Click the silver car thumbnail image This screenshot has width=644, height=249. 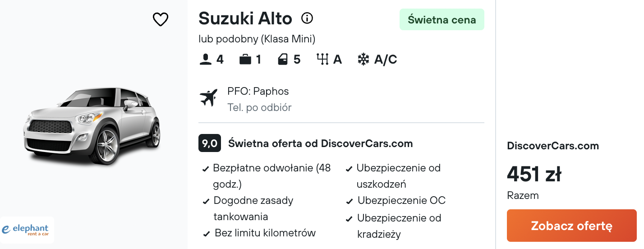92,126
